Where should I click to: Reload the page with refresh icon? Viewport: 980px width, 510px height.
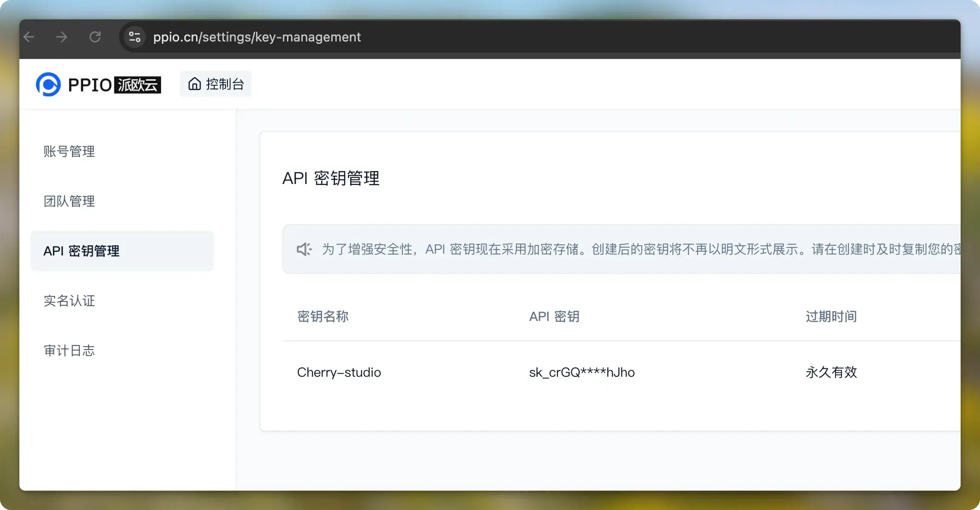(96, 37)
